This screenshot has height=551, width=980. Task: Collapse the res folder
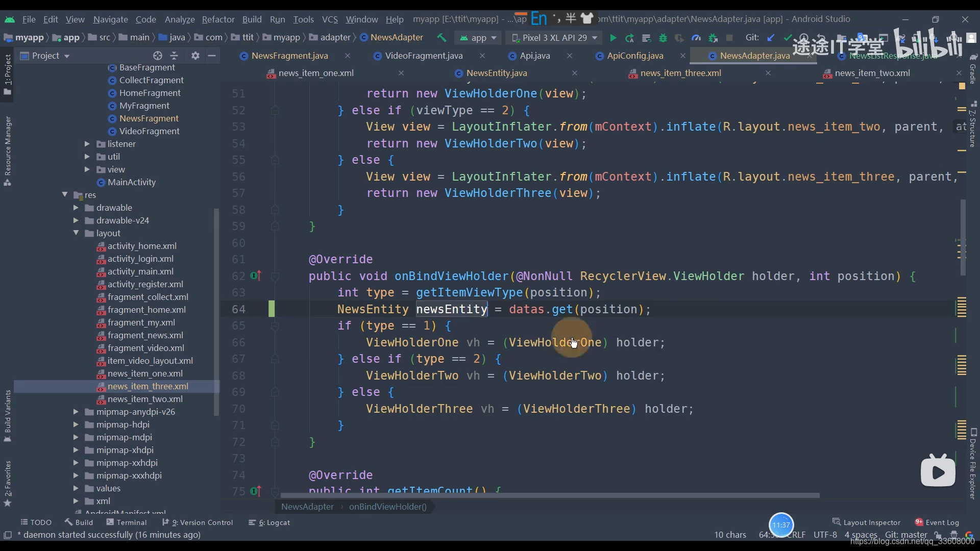(x=65, y=195)
